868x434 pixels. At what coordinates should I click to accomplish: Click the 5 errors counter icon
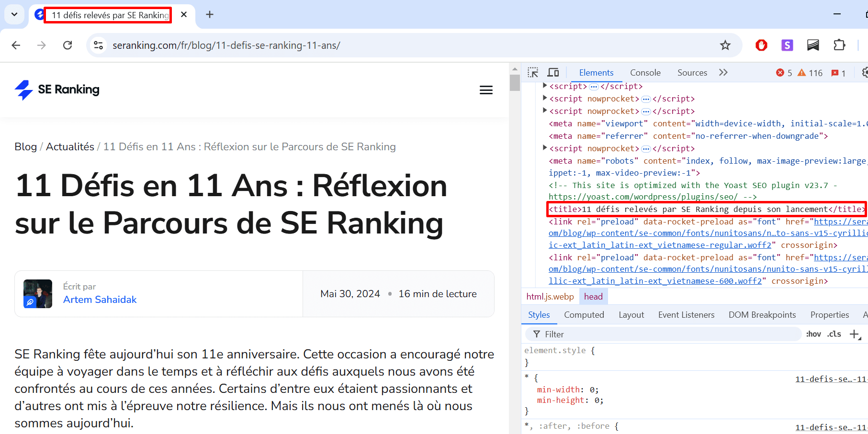click(784, 73)
